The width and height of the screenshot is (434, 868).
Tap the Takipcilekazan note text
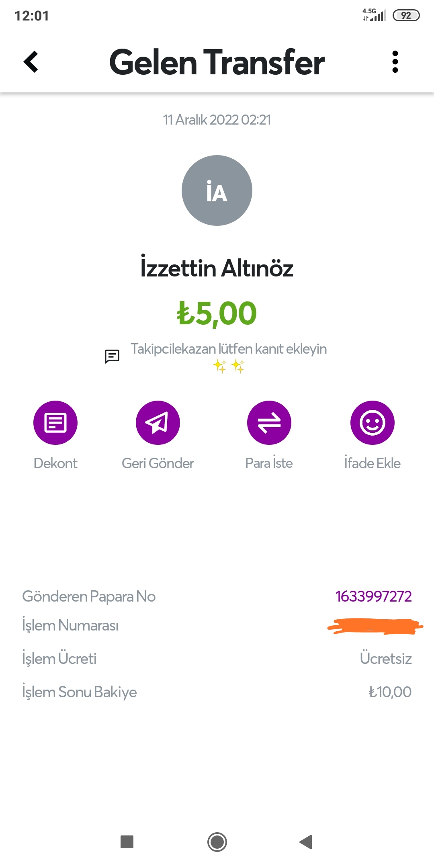pyautogui.click(x=229, y=349)
